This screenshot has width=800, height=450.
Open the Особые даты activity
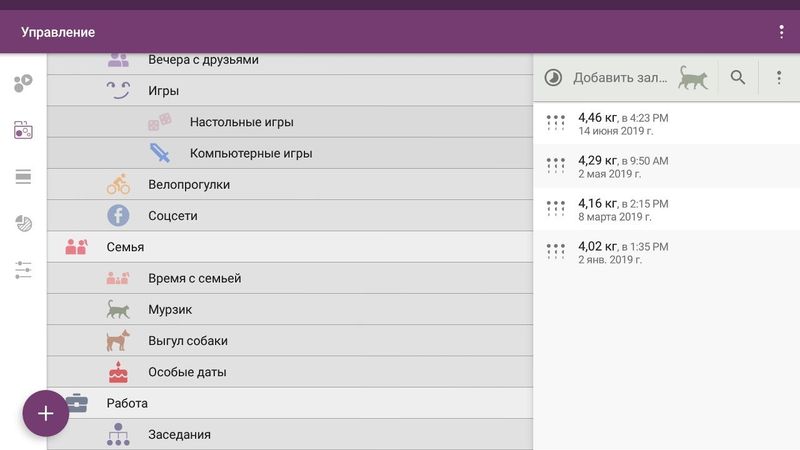[290, 372]
